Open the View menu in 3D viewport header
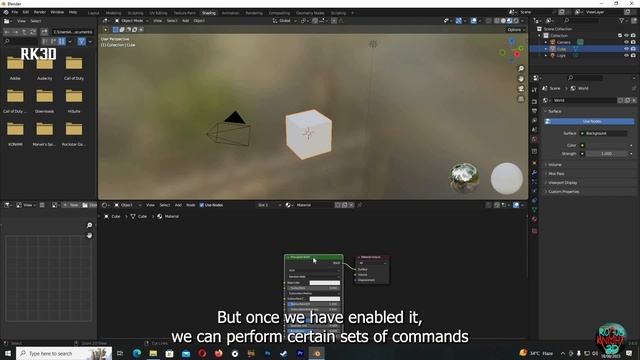Viewport: 640px width, 360px height. 158,20
